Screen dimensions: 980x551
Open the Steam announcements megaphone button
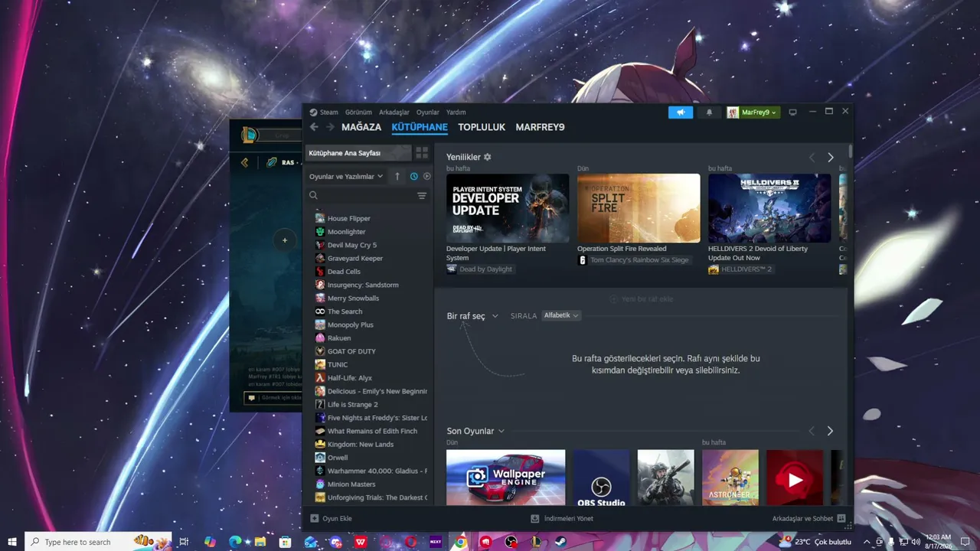click(x=680, y=112)
